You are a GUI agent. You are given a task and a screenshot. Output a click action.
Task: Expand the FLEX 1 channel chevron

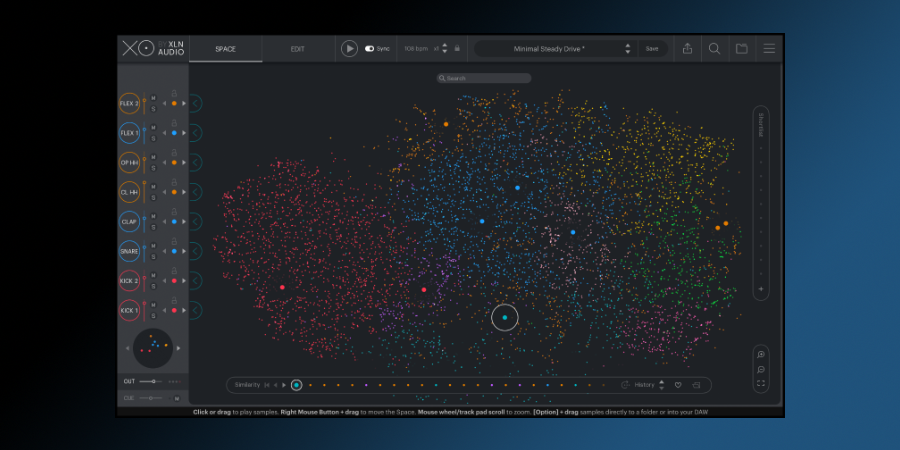coord(195,133)
